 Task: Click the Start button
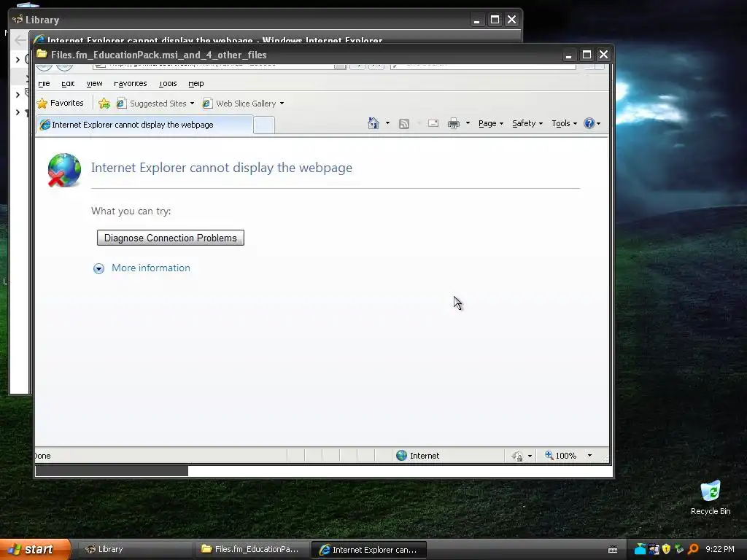[34, 550]
